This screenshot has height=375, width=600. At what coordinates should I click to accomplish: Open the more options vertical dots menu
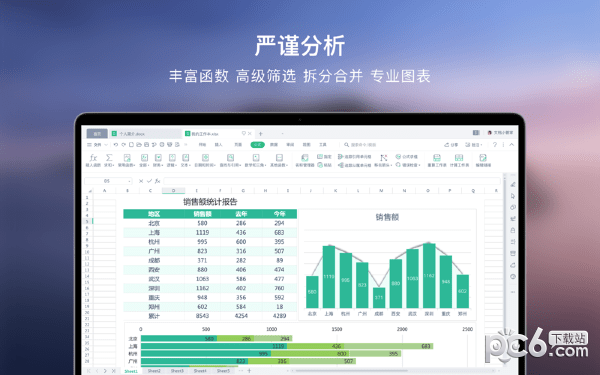[503, 145]
